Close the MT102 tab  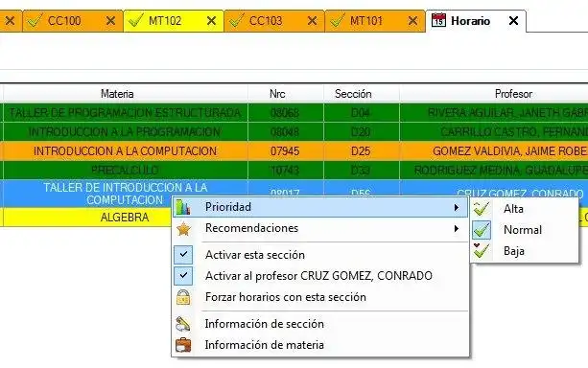(x=211, y=21)
